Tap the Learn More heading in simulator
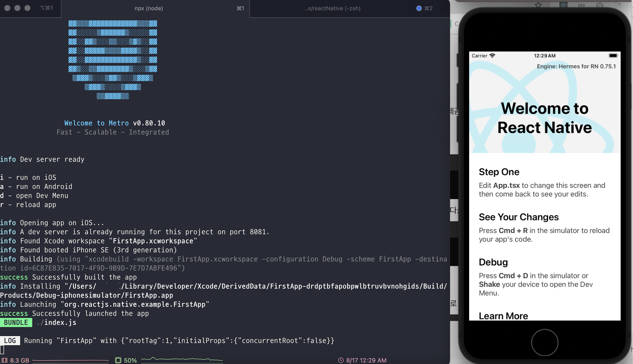 point(503,316)
